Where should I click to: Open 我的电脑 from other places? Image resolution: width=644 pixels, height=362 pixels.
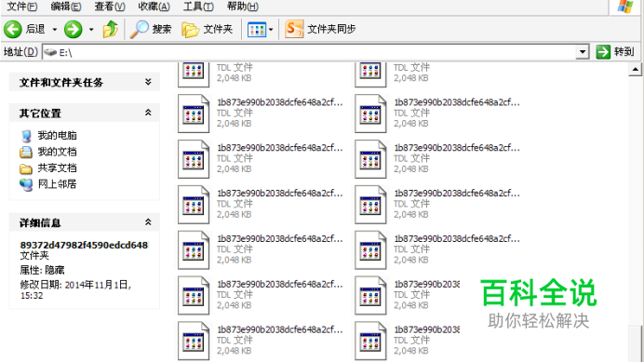pos(48,136)
